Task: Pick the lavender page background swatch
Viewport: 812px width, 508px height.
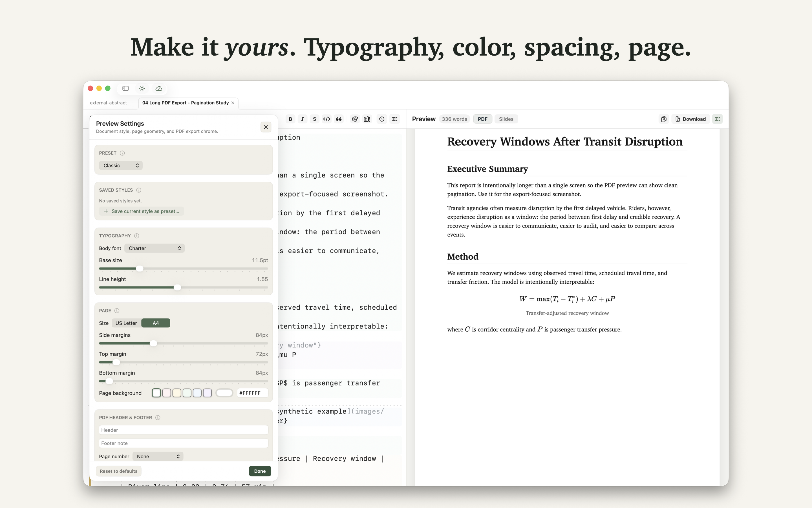Action: (x=207, y=393)
